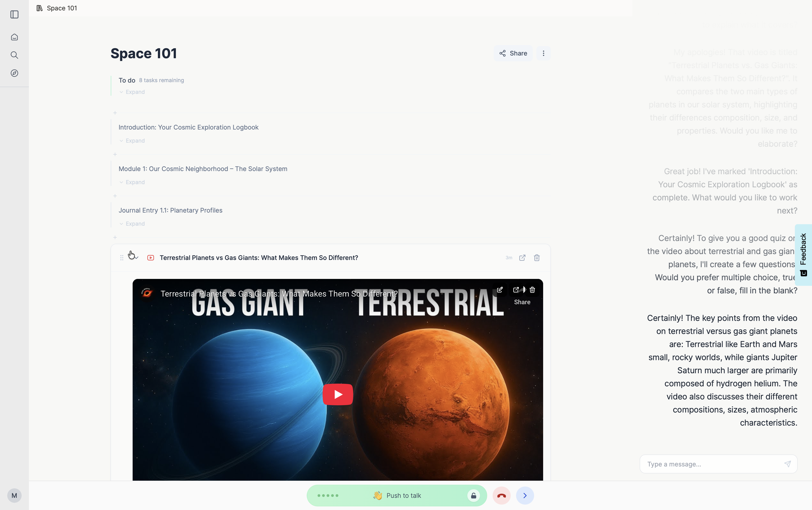Viewport: 812px width, 510px height.
Task: Click trash icon on the video embed
Action: pyautogui.click(x=532, y=290)
